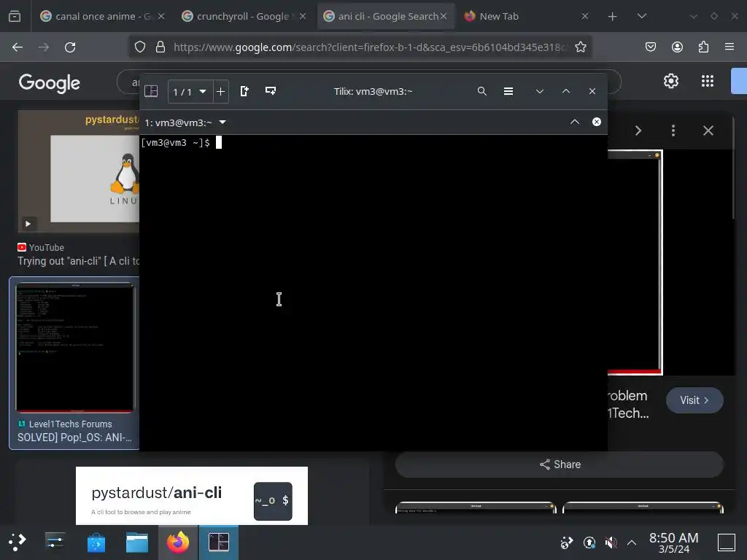Add terminal to the right in Tilix
Screen dimensions: 747x560
(x=244, y=91)
